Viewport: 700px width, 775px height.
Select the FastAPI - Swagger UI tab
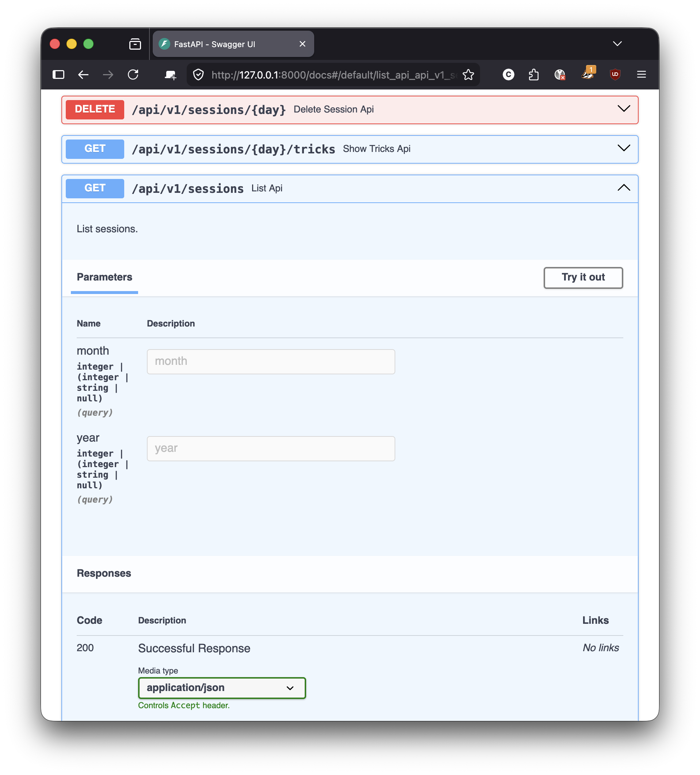233,44
